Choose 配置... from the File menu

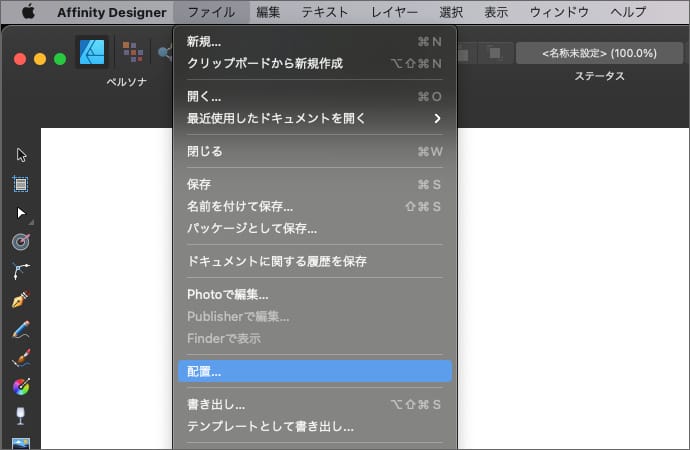pos(314,371)
